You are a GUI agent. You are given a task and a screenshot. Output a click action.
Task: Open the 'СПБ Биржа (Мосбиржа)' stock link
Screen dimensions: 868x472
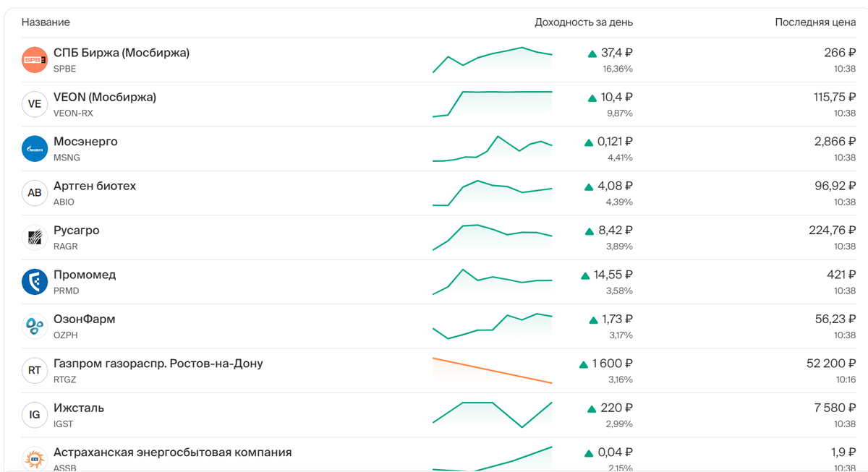tap(122, 53)
